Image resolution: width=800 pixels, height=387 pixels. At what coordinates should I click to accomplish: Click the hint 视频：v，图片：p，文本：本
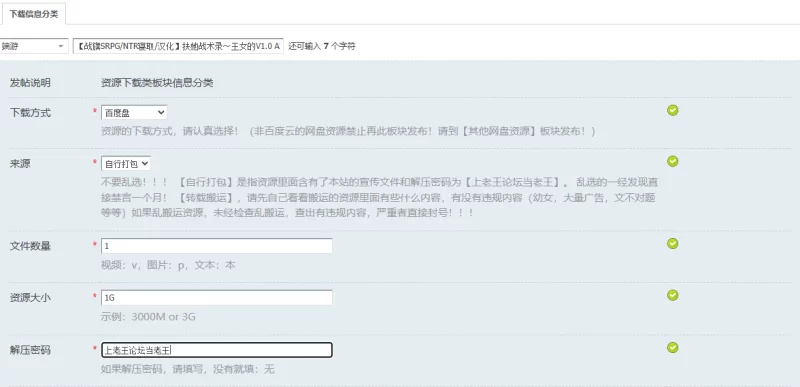tap(168, 265)
